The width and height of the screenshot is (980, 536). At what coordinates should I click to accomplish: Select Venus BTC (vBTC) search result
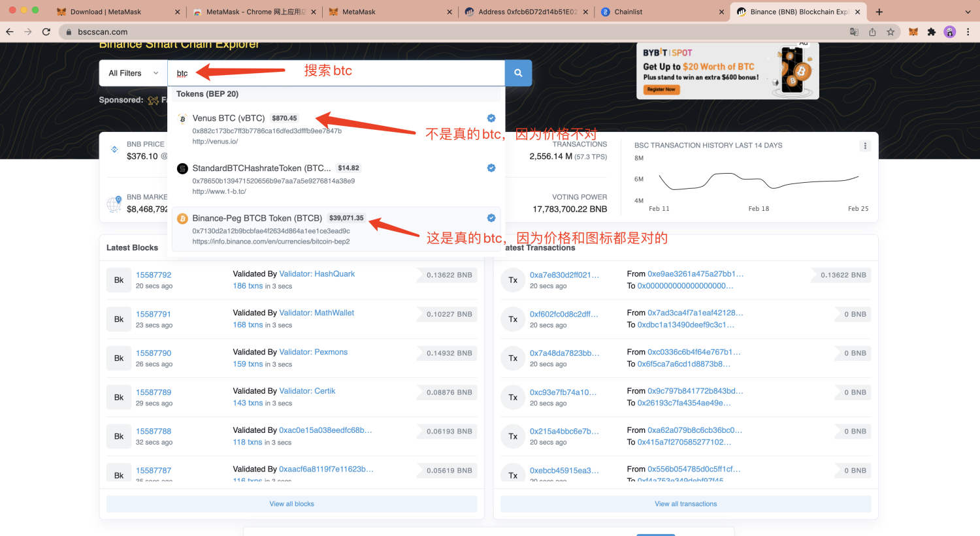336,129
